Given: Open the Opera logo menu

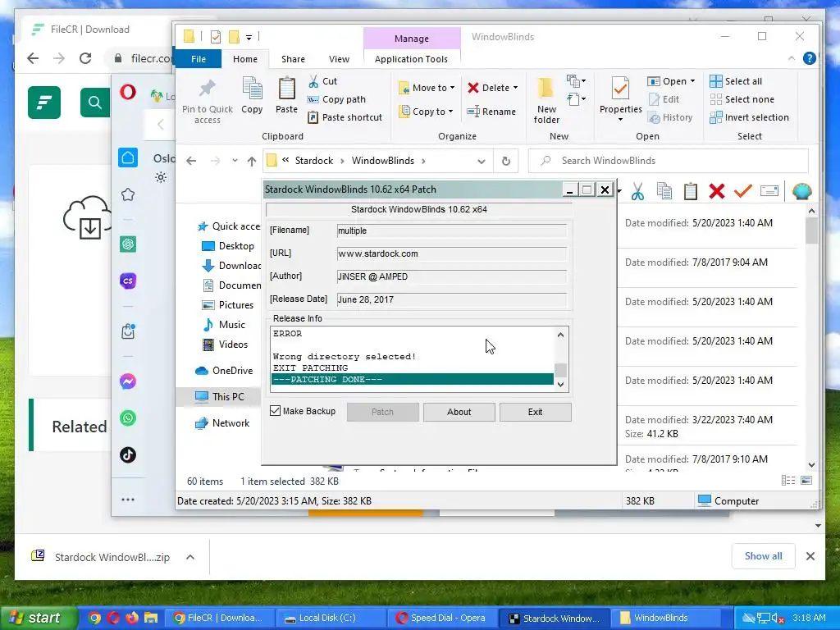Looking at the screenshot, I should [x=127, y=93].
